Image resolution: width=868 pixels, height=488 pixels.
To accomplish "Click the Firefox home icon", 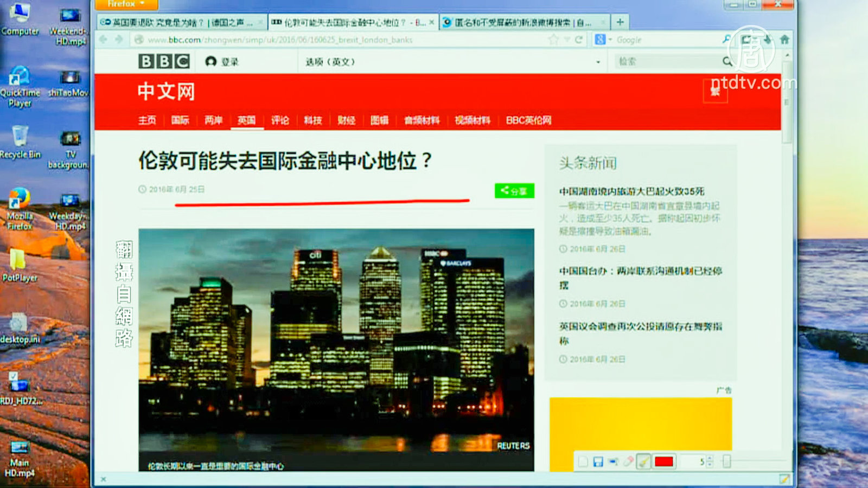I will [784, 40].
